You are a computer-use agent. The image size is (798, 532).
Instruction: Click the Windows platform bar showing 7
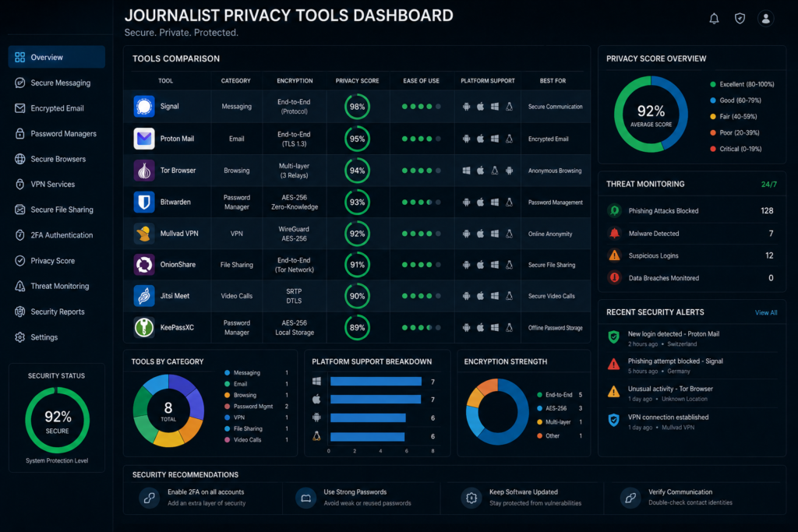click(x=376, y=382)
